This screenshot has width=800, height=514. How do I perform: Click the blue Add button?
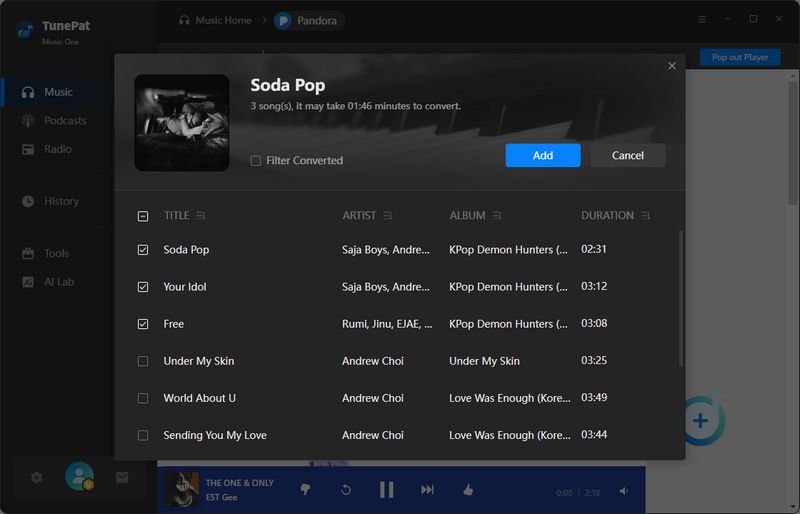542,156
